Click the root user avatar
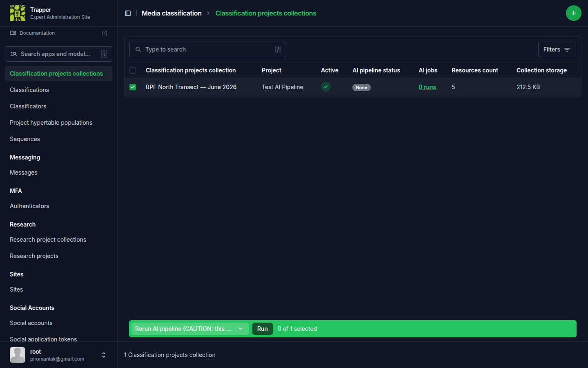 pyautogui.click(x=18, y=355)
